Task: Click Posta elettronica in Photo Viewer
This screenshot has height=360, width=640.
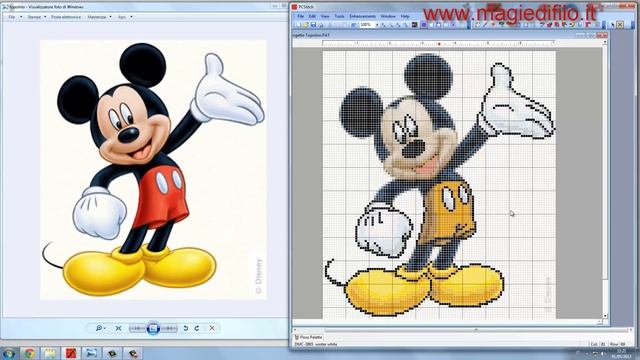Action: tap(66, 17)
